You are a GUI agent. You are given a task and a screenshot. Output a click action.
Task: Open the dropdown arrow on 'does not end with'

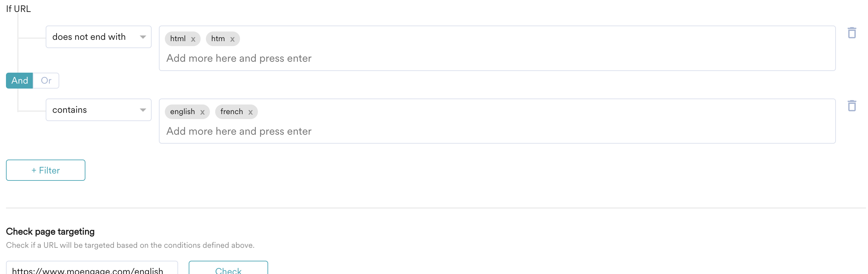click(x=143, y=36)
